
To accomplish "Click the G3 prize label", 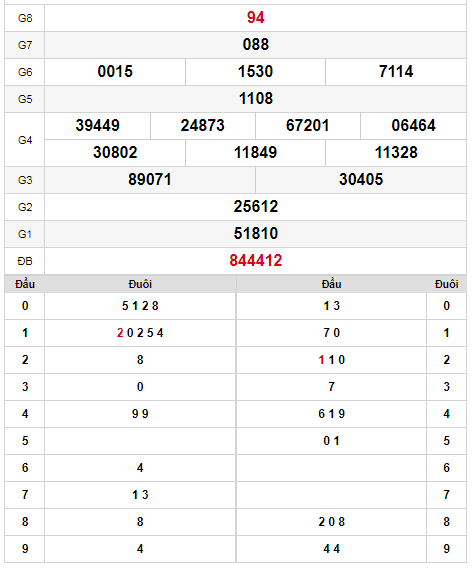I will point(25,180).
